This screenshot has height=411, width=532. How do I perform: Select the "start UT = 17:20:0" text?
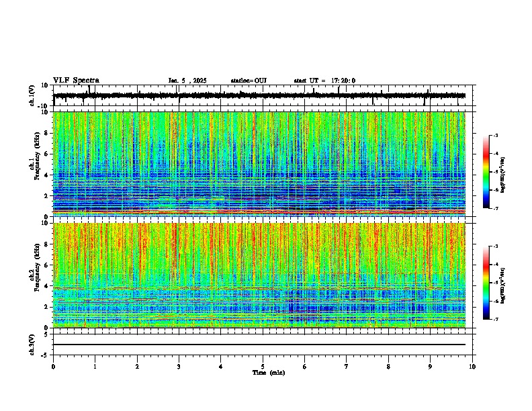click(324, 81)
